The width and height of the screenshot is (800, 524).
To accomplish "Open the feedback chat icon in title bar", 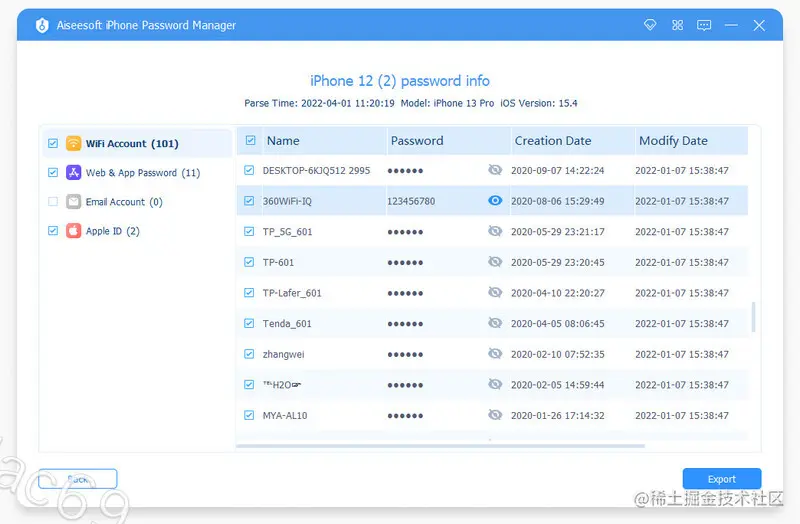I will pos(704,25).
